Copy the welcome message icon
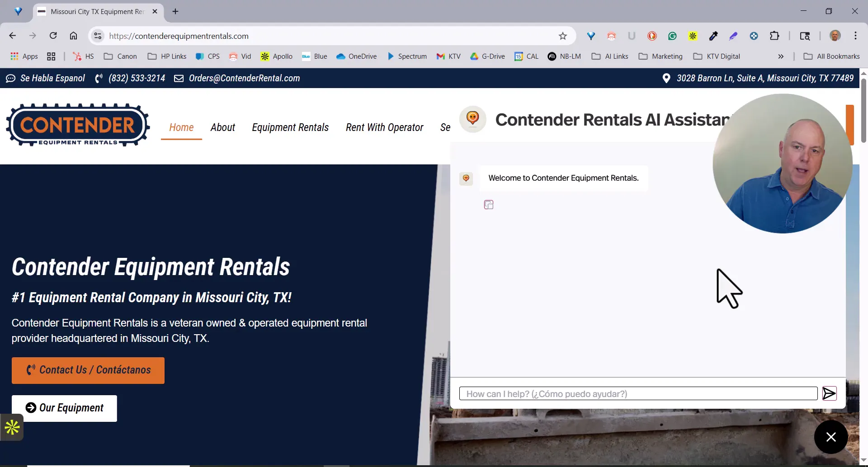The image size is (868, 467). (489, 205)
